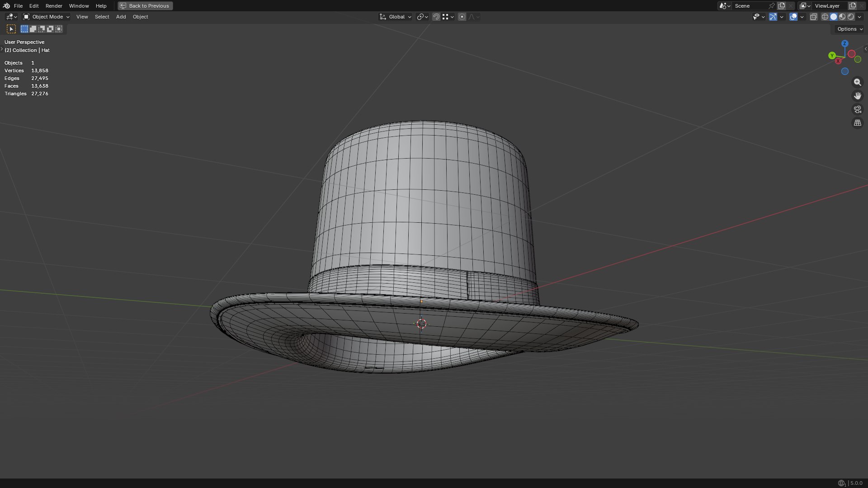Open the overlays options dropdown arrow

(802, 17)
